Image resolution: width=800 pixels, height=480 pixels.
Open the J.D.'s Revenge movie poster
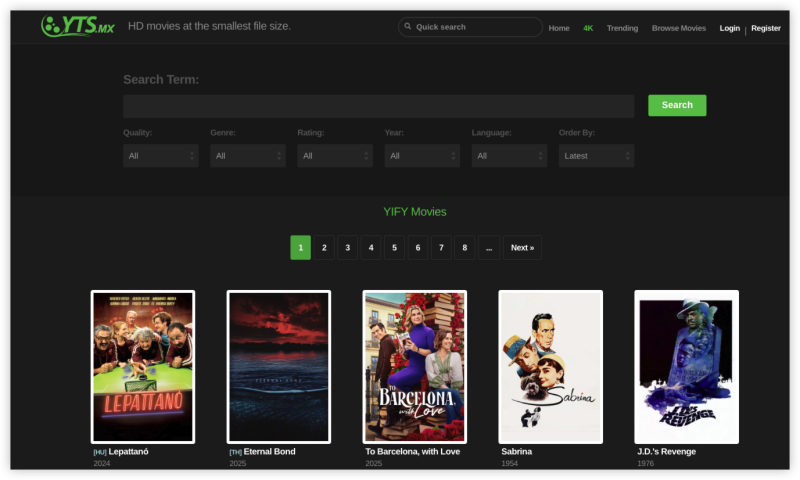pos(686,367)
